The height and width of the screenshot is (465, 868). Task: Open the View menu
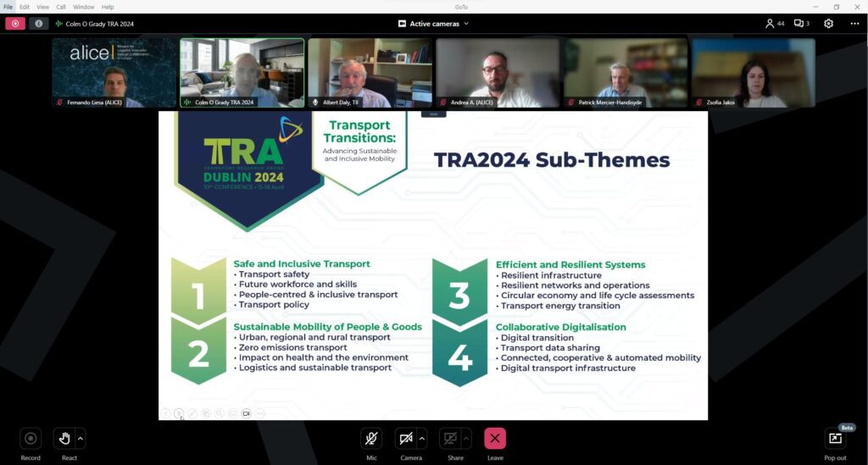(42, 7)
